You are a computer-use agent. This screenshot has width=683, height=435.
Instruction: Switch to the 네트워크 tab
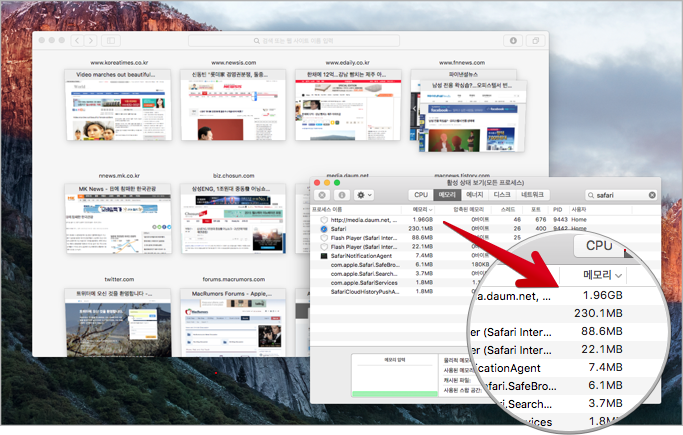point(532,195)
